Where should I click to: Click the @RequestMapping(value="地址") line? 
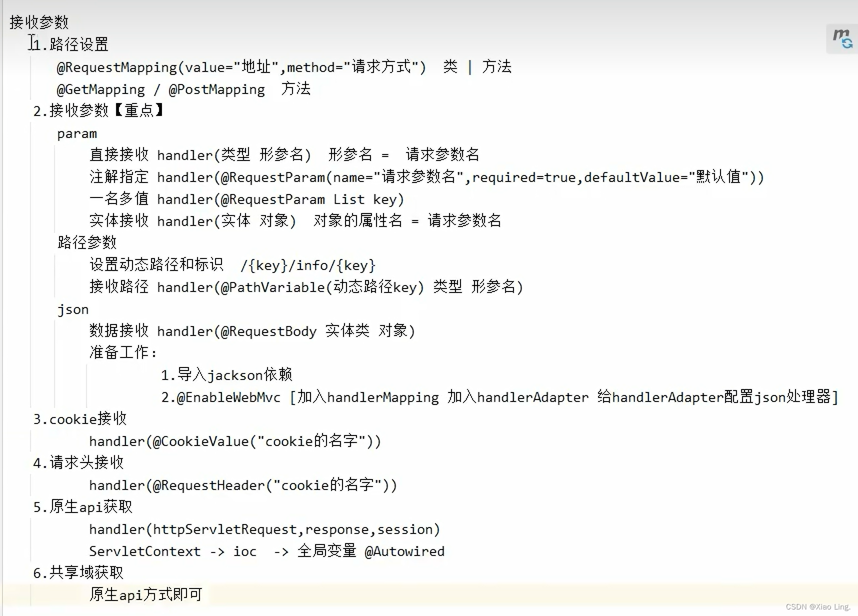tap(284, 67)
